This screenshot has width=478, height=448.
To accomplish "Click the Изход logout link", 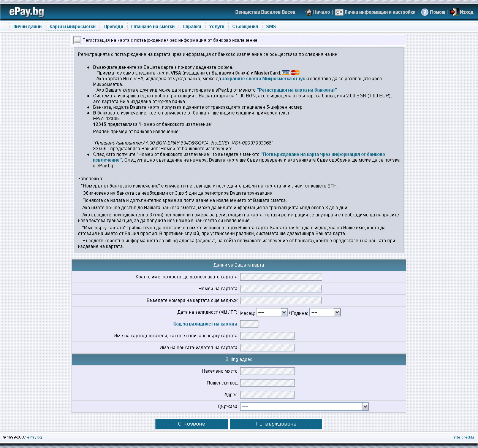I will (x=467, y=12).
